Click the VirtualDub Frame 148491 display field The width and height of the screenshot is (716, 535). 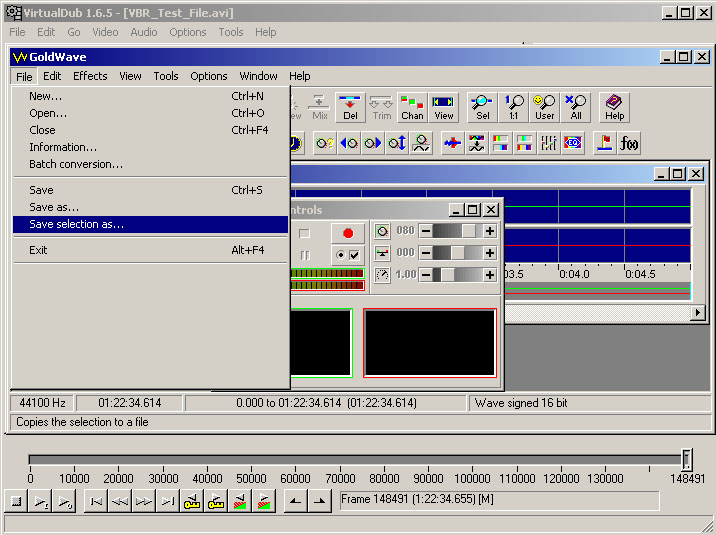(x=500, y=500)
